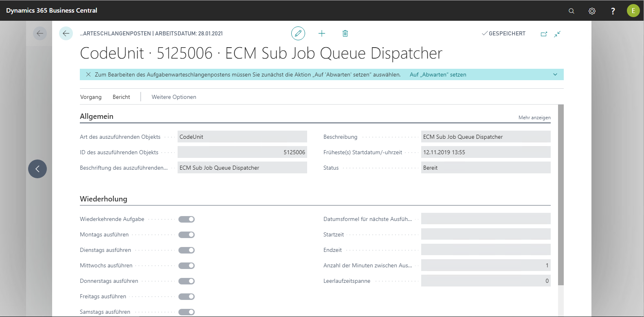Open the settings gear icon
The image size is (644, 317).
pyautogui.click(x=592, y=11)
